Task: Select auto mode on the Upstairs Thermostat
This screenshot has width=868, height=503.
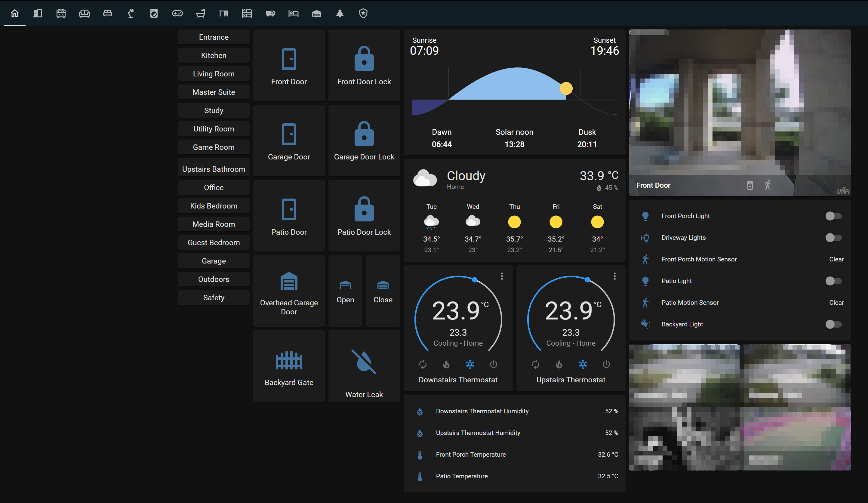Action: click(x=536, y=364)
